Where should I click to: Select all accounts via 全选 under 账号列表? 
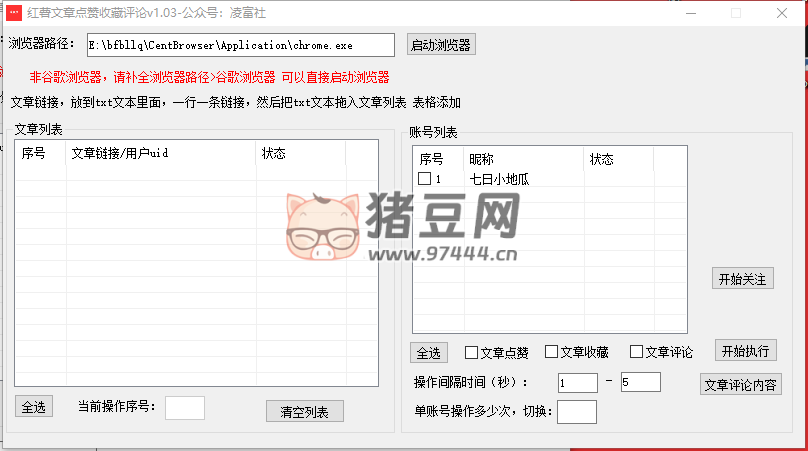coord(429,353)
